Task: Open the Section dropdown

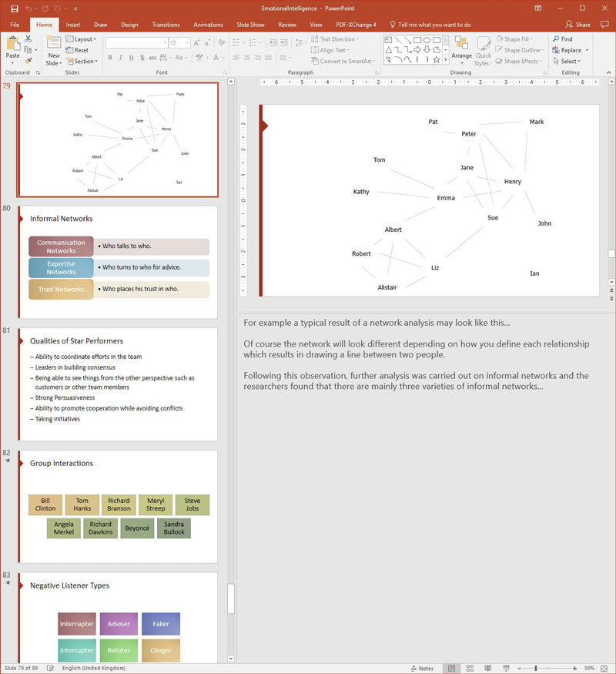Action: [82, 62]
